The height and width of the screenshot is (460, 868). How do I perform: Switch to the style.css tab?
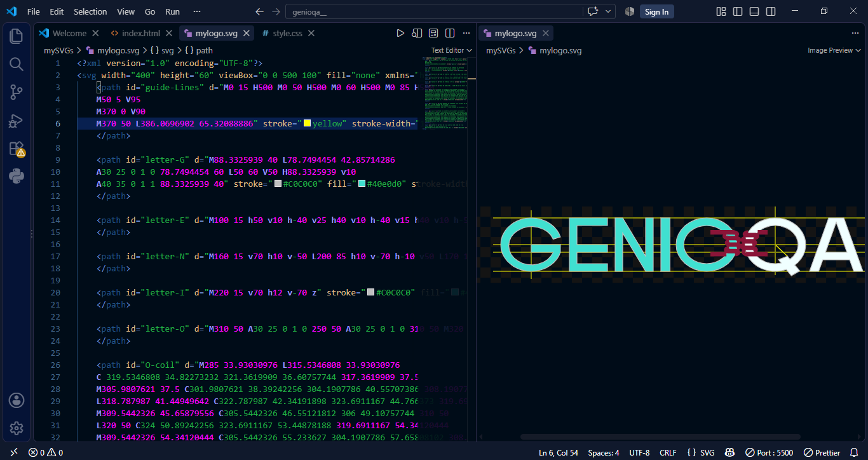(x=287, y=33)
